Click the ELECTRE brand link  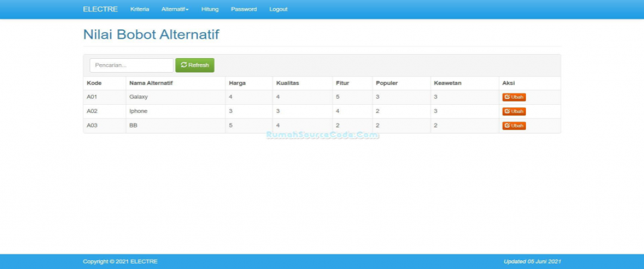tap(100, 9)
